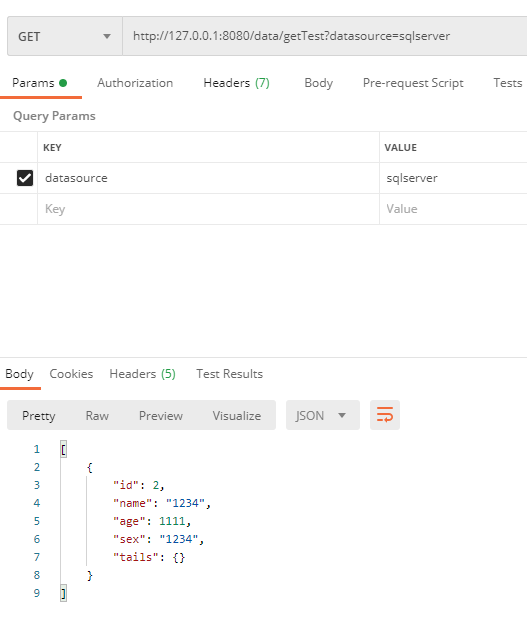Switch to the Params tab
The height and width of the screenshot is (618, 527).
[x=39, y=83]
